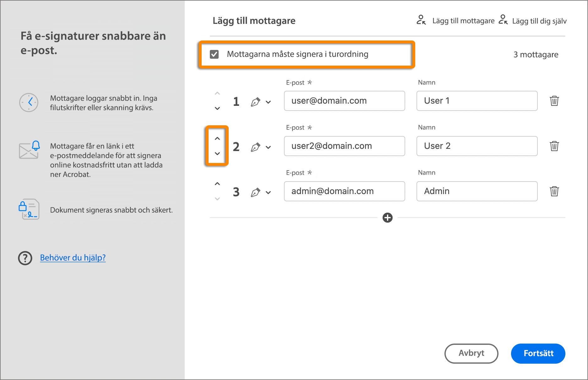Click the pen icon for recipient 2
The image size is (588, 380).
coord(256,146)
